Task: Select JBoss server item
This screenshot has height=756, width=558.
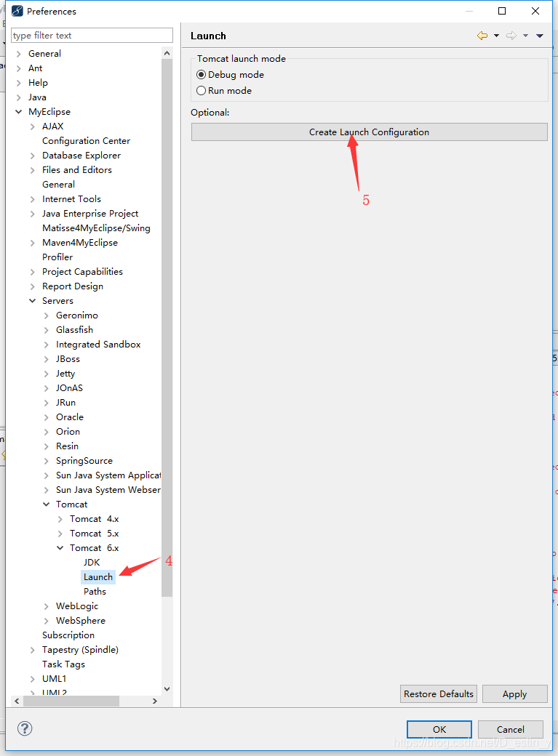Action: 68,358
